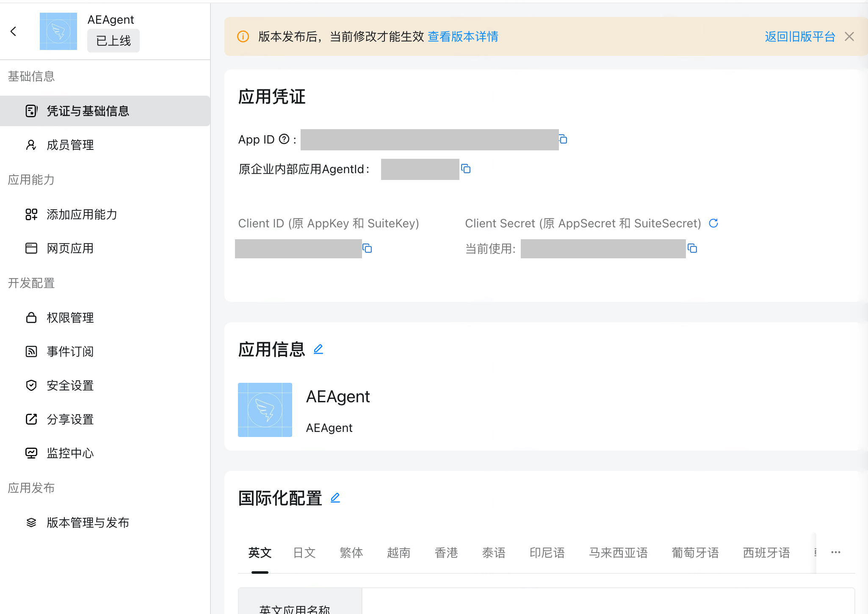Click the Client ID (原 AppKey 和 SuiteKey) label
The height and width of the screenshot is (614, 868).
329,223
